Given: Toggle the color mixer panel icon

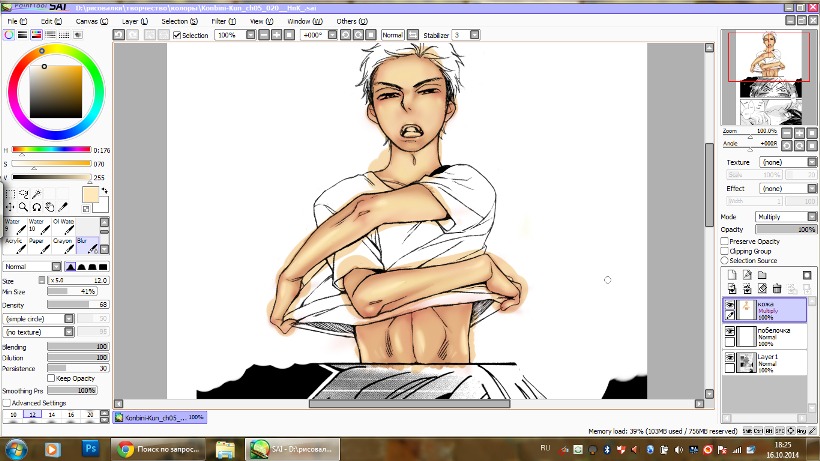Looking at the screenshot, I should (50, 35).
